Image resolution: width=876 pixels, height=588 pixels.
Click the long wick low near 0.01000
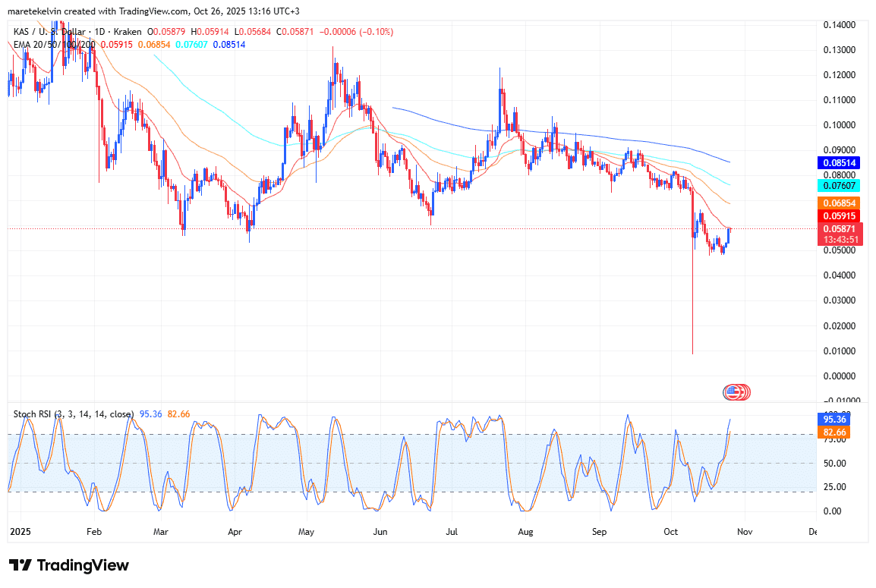692,351
